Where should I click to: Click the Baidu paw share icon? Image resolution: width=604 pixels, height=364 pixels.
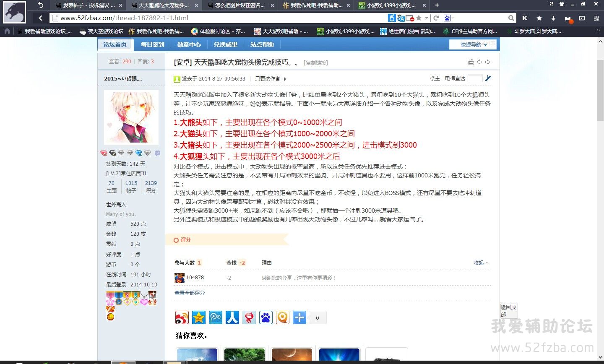[266, 317]
